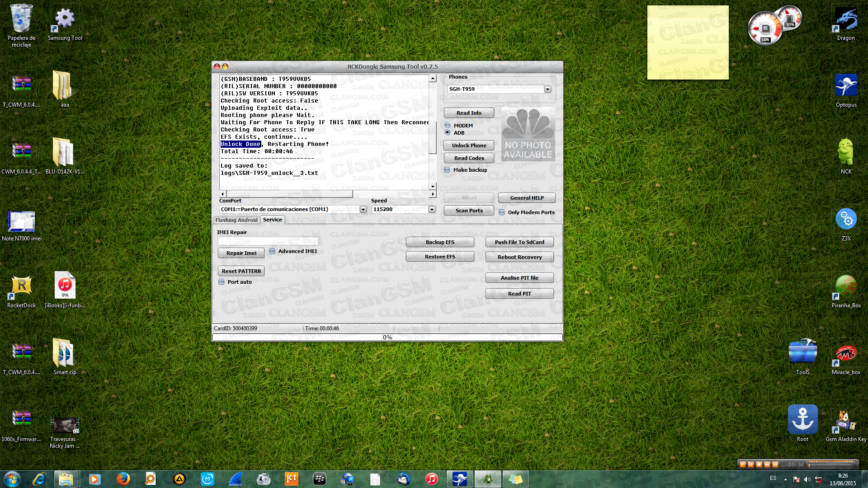Open the aaa folder on desktop
This screenshot has width=868, height=488.
pos(65,89)
